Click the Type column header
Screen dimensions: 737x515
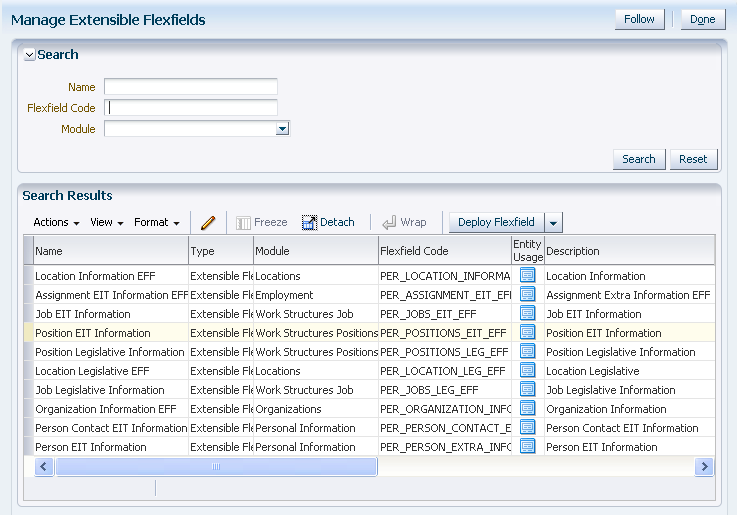point(221,251)
